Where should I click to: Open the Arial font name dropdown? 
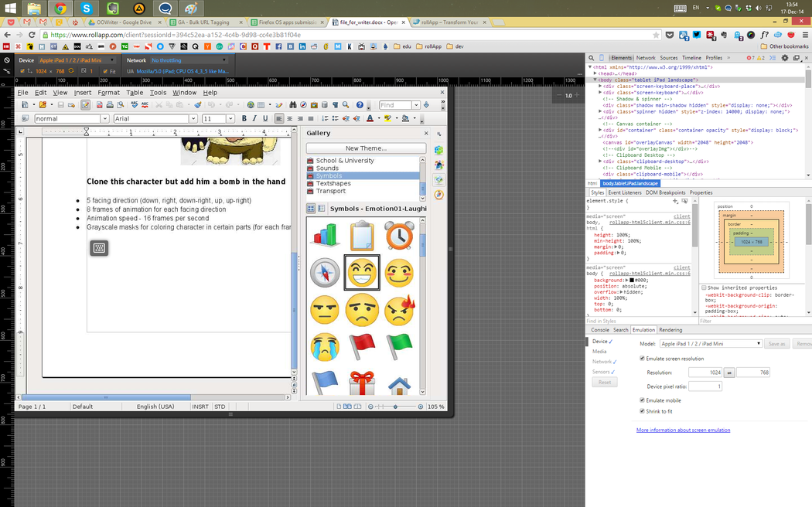(193, 119)
